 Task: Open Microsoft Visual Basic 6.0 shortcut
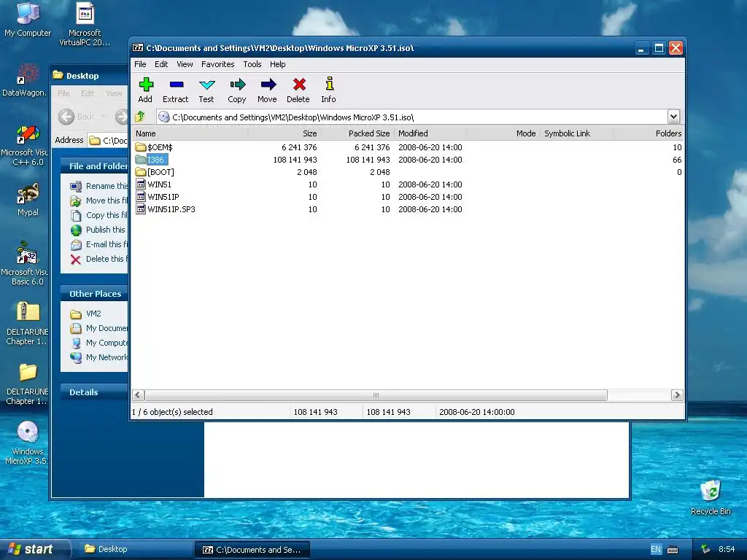pos(25,263)
